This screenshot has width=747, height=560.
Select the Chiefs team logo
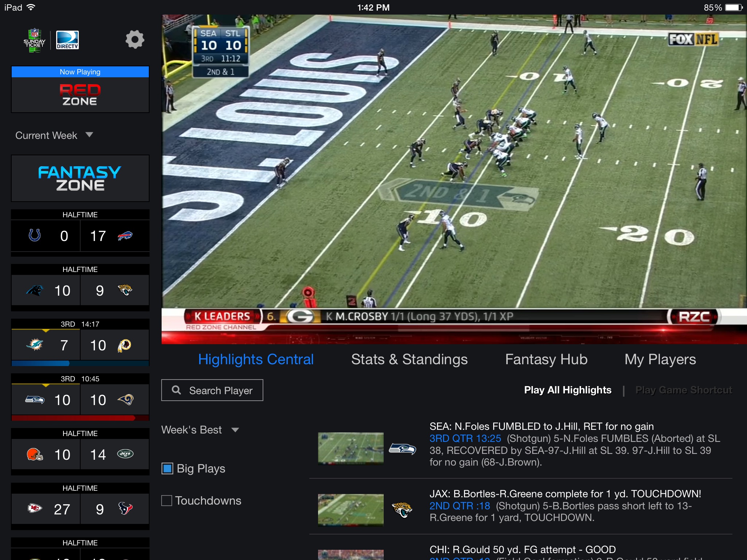[x=35, y=508]
